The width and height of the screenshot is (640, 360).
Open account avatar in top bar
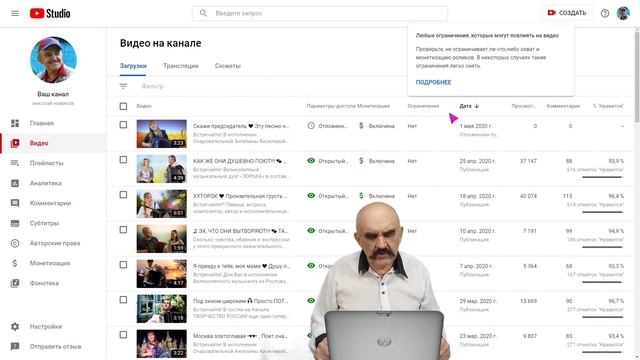623,13
